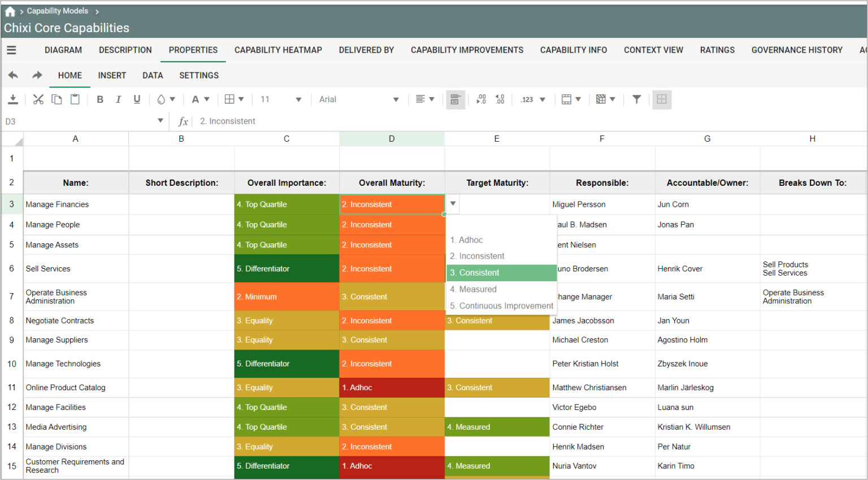The width and height of the screenshot is (868, 480).
Task: Click the Capability Models breadcrumb link
Action: [57, 10]
